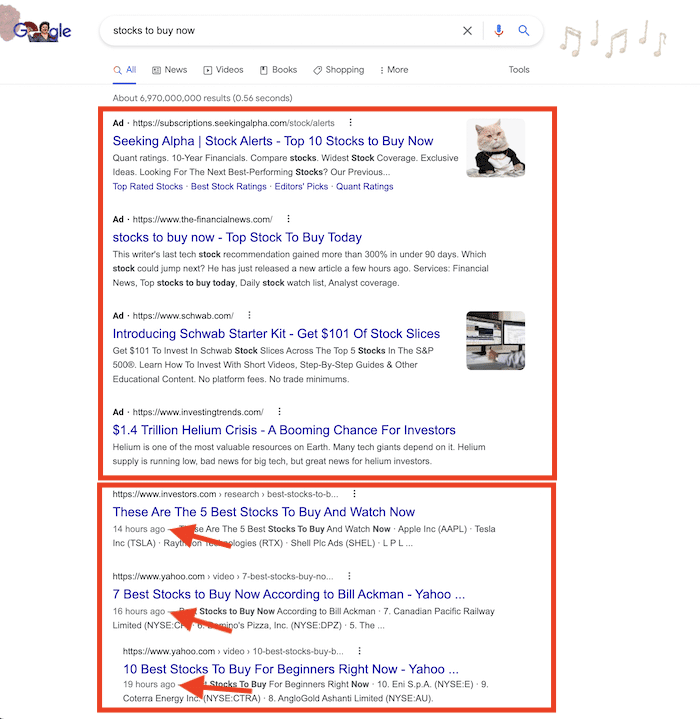Screen dimensions: 700x719
Task: Click the blue magnifying glass search icon
Action: coord(524,31)
